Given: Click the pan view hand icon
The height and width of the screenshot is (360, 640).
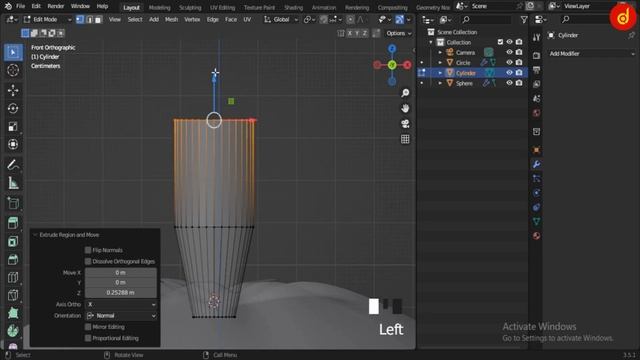Looking at the screenshot, I should coord(405,108).
